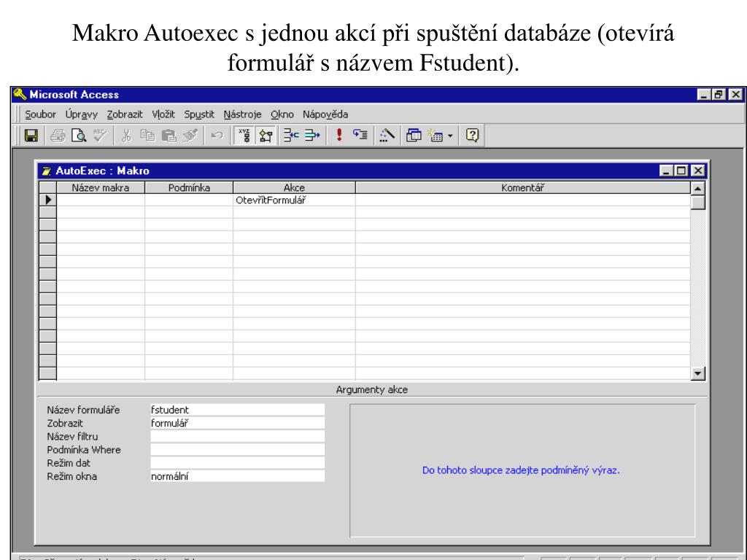The width and height of the screenshot is (747, 560).
Task: Toggle the Conditions column button
Action: 266,136
